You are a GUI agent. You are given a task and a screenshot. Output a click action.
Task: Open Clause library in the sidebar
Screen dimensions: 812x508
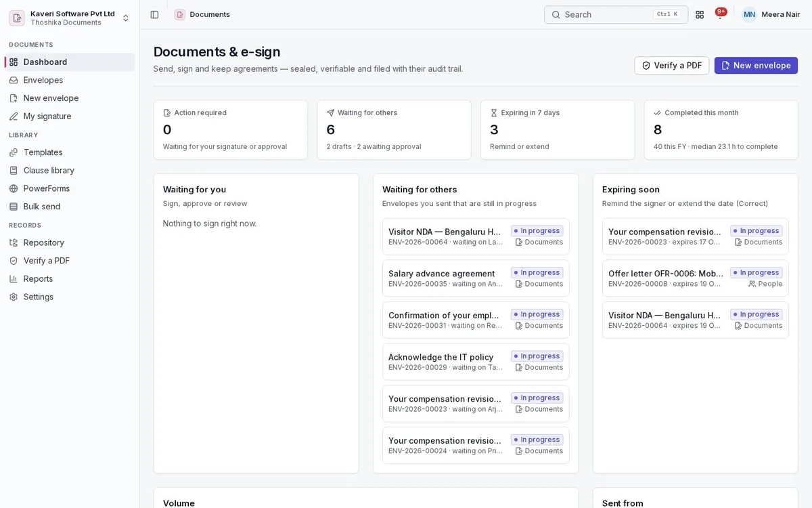point(70,170)
